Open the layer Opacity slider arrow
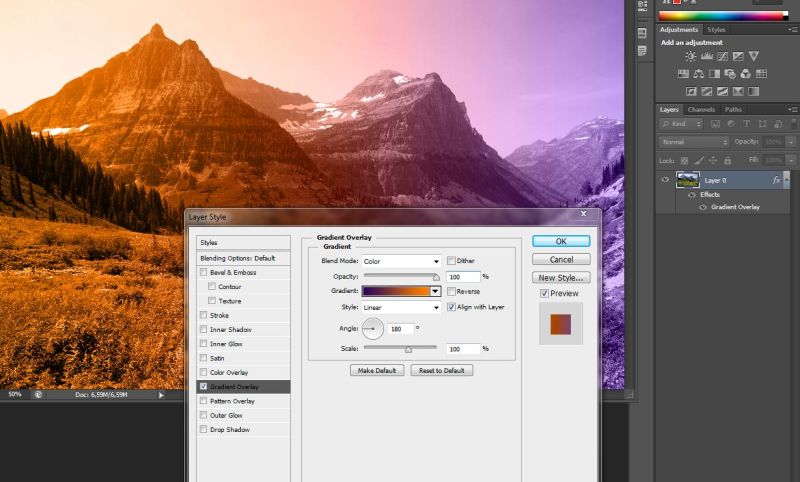Viewport: 800px width, 482px height. coord(791,142)
